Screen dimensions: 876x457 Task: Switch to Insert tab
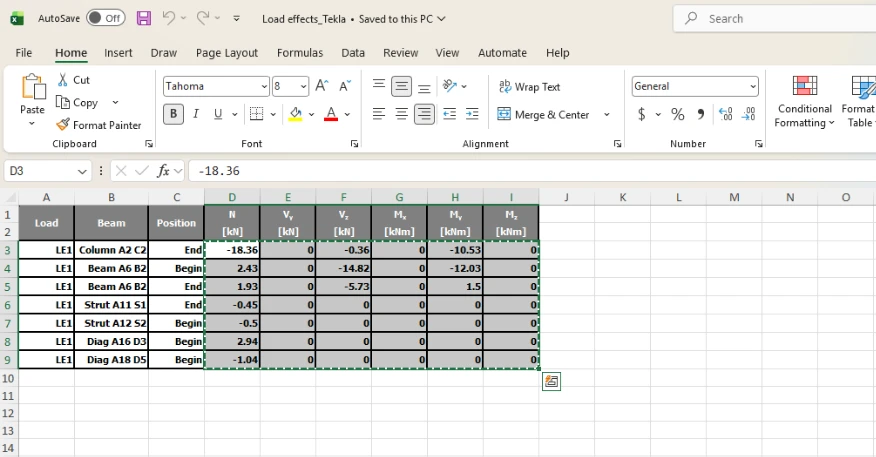118,53
